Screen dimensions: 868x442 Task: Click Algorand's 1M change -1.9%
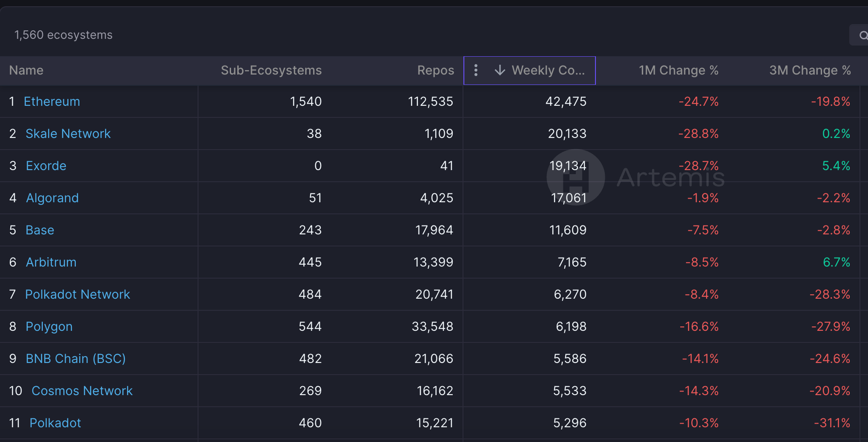[703, 198]
